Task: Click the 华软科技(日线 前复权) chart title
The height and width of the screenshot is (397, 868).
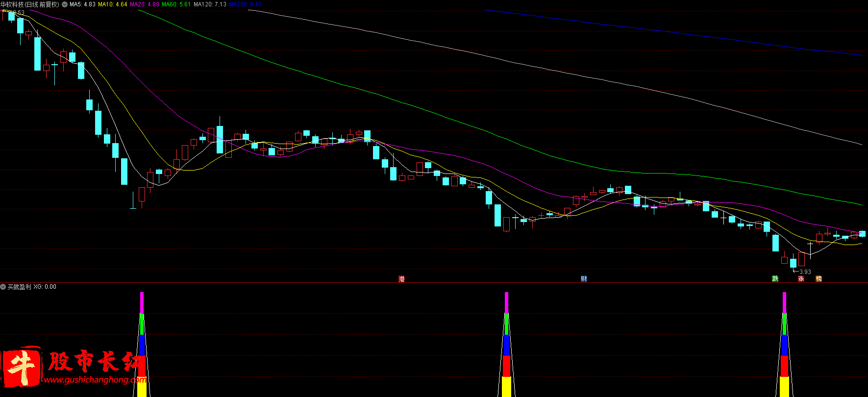Action: [x=29, y=4]
